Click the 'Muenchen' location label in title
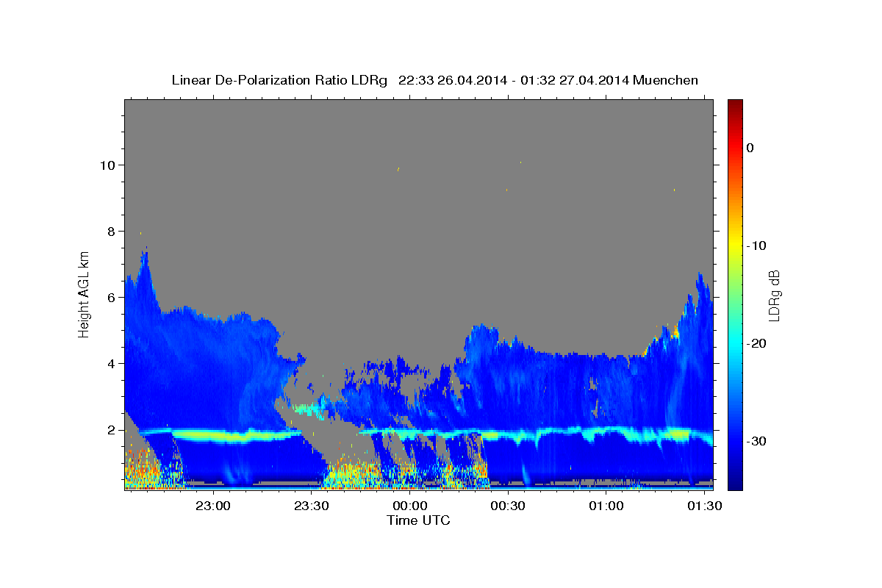Viewport: 882px width, 588px height. click(667, 80)
